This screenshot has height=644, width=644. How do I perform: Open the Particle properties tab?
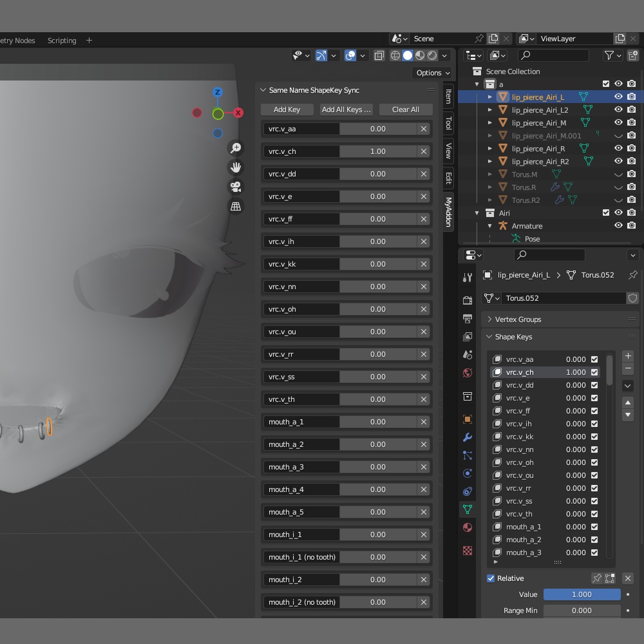point(468,455)
